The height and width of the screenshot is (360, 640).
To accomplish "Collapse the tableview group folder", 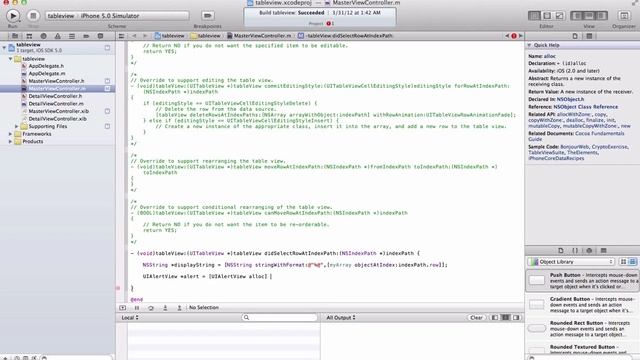I will pos(10,59).
